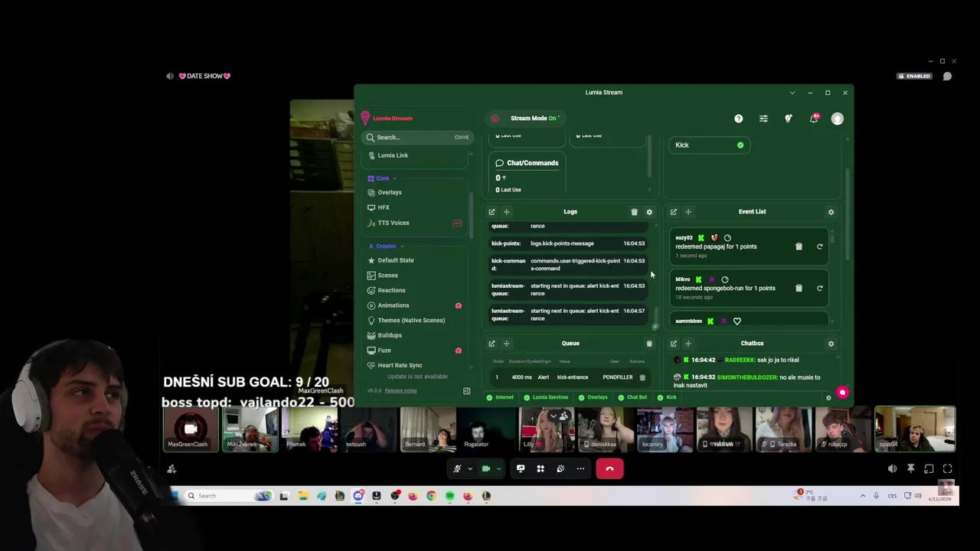The width and height of the screenshot is (980, 551).
Task: Pop out the Logs panel
Action: point(492,212)
